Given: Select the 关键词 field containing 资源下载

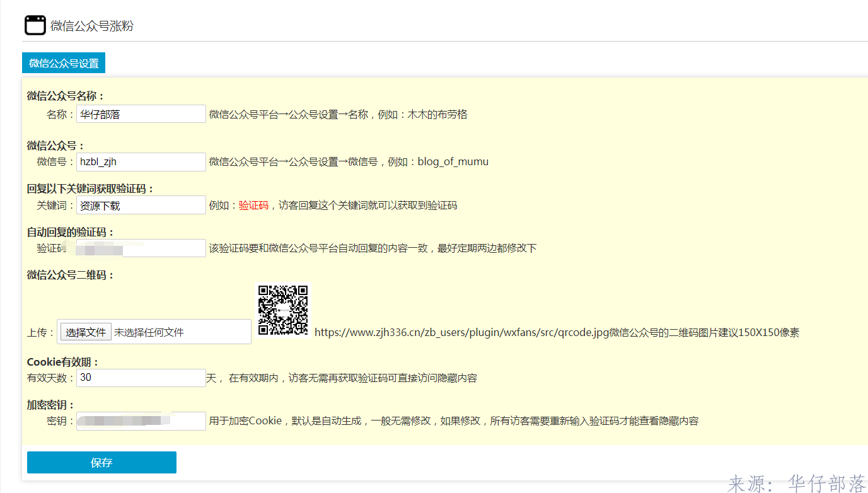Looking at the screenshot, I should coord(141,206).
